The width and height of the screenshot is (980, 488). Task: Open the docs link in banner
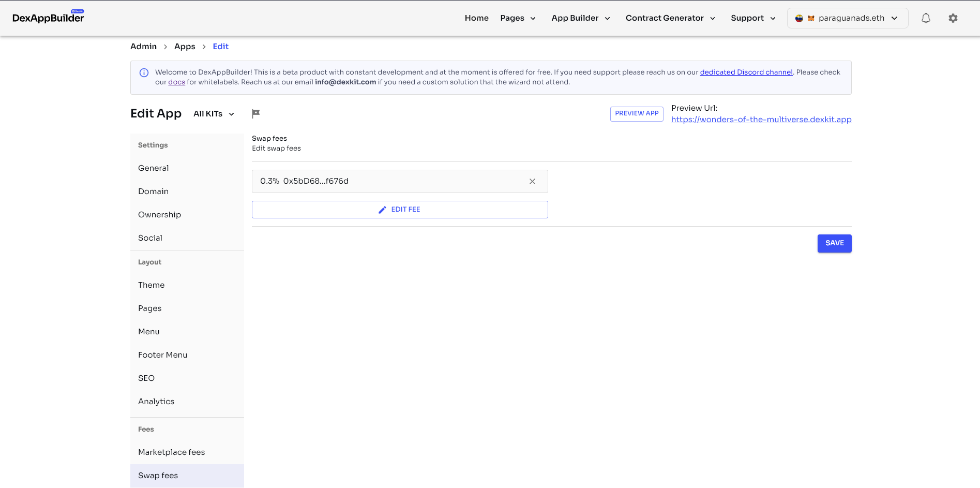click(176, 82)
